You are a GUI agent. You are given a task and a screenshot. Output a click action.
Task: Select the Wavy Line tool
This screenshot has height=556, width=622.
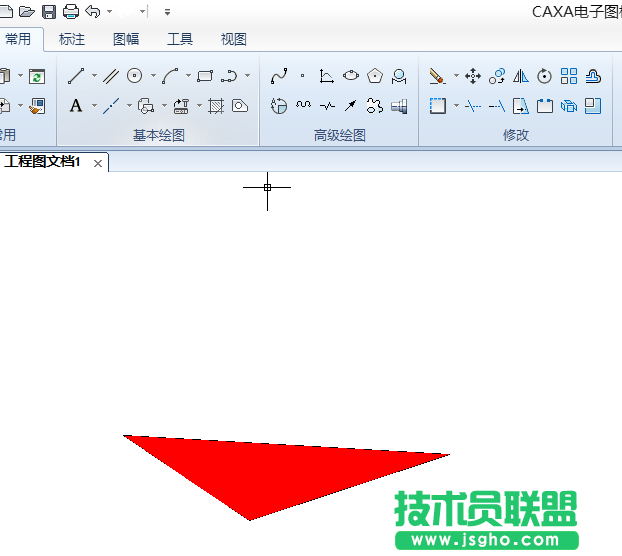pos(303,105)
